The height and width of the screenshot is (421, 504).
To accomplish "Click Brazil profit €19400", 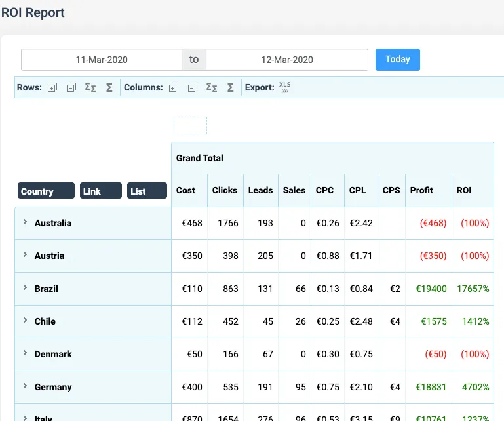I will [431, 289].
